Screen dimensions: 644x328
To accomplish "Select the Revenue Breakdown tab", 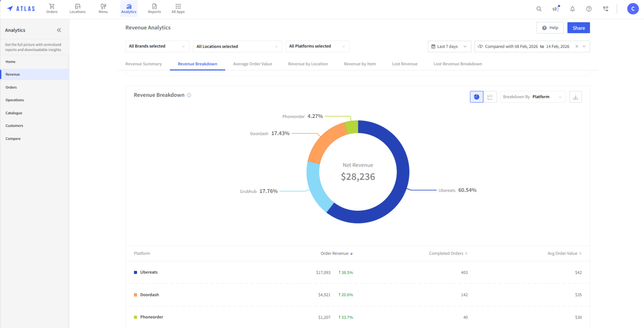I will pyautogui.click(x=197, y=64).
